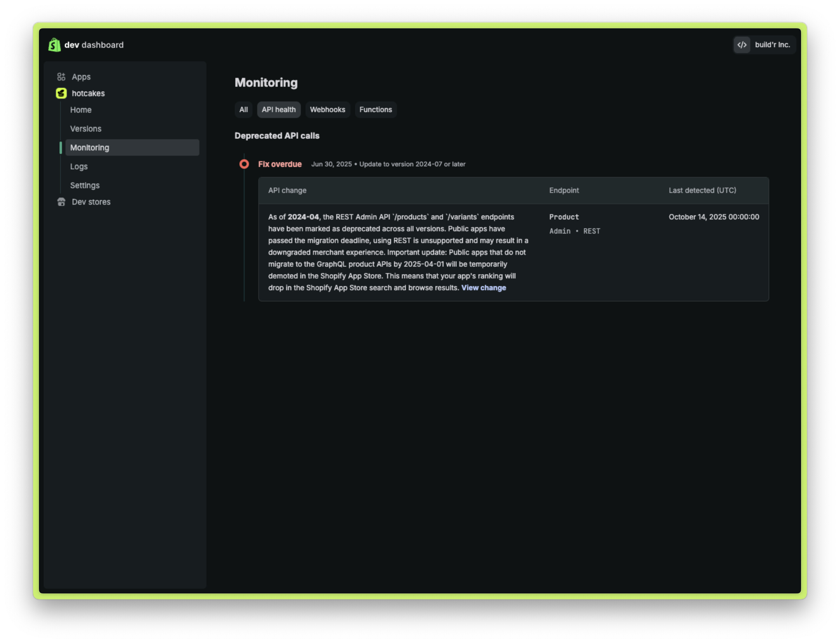The width and height of the screenshot is (840, 643).
Task: Open the View change link
Action: (483, 288)
